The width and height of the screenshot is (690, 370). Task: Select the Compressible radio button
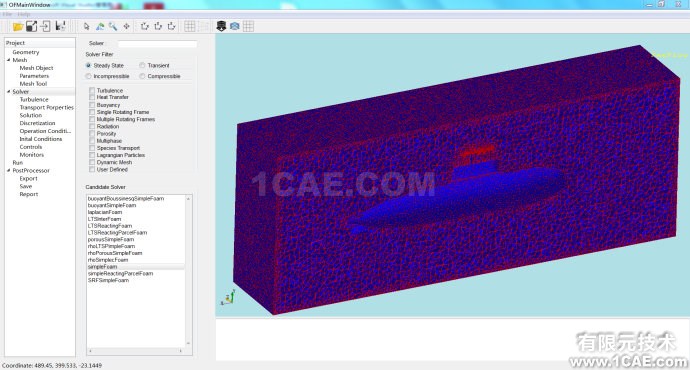click(x=142, y=76)
